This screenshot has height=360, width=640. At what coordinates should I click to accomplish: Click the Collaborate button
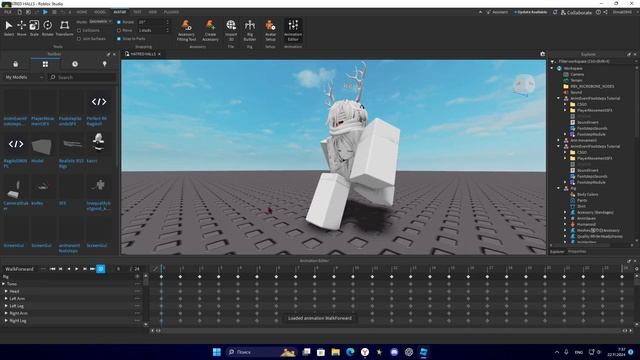coord(576,13)
